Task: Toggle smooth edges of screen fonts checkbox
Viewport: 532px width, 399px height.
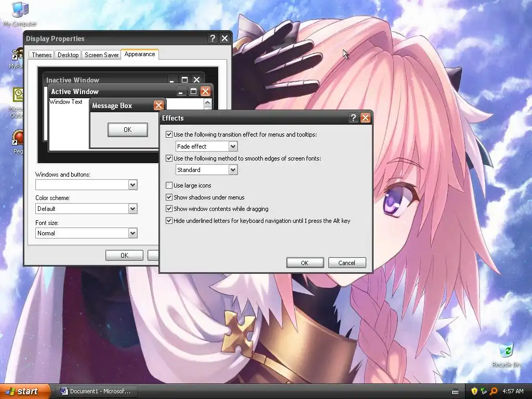Action: click(169, 158)
